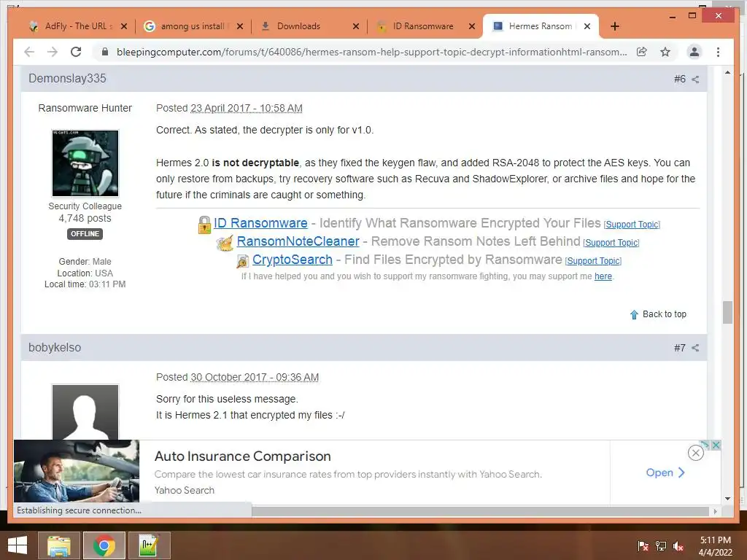The height and width of the screenshot is (560, 747).
Task: Open bobykelso user profile name
Action: (55, 348)
